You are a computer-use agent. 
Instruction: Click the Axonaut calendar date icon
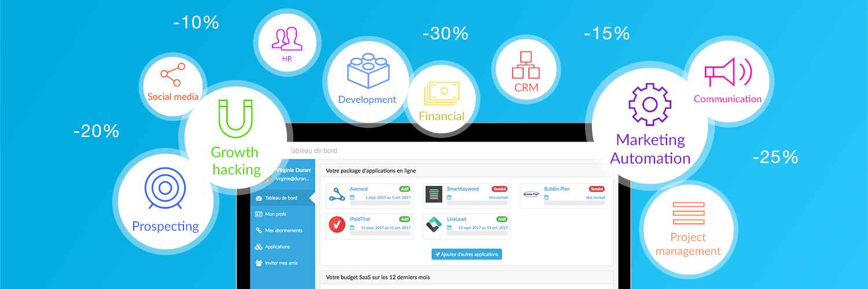tap(352, 197)
